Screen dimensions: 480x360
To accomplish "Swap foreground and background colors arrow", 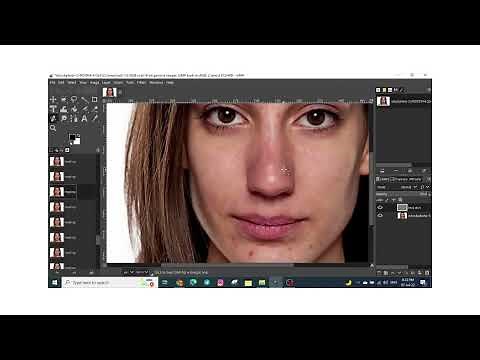I will (78, 135).
